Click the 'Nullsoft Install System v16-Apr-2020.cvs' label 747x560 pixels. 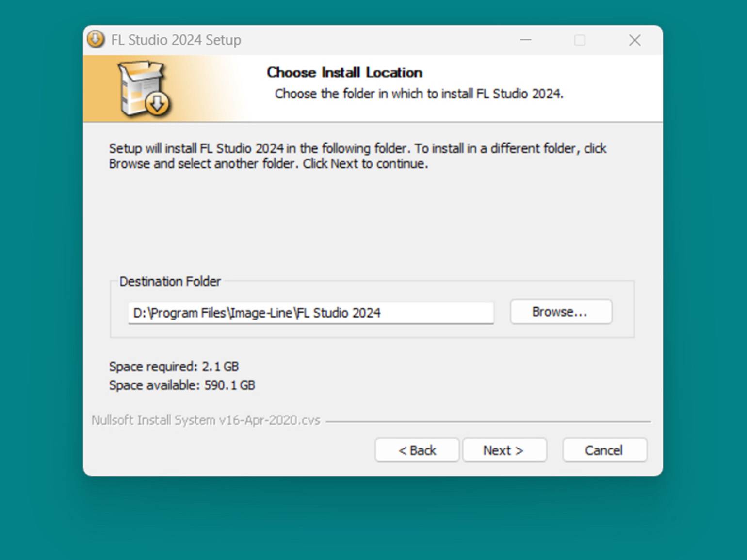point(206,420)
